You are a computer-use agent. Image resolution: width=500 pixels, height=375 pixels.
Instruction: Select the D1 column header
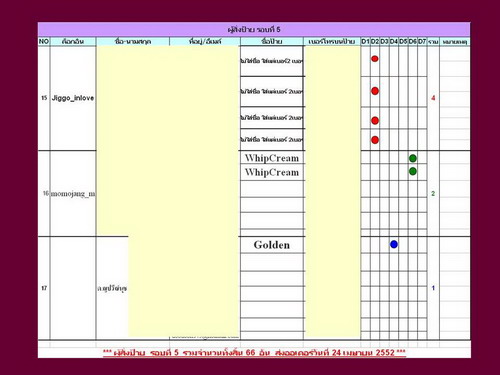click(x=365, y=41)
